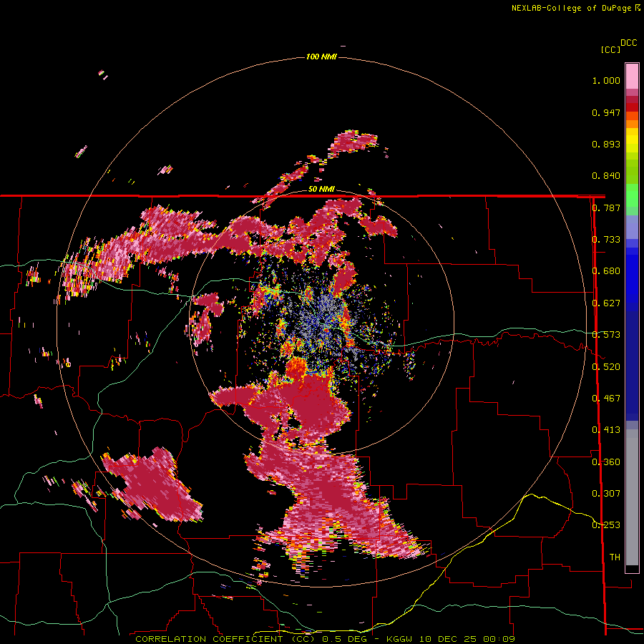Click the KGGW 10 DEC 25 00:09 timestamp
This screenshot has height=644, width=644.
click(451, 639)
